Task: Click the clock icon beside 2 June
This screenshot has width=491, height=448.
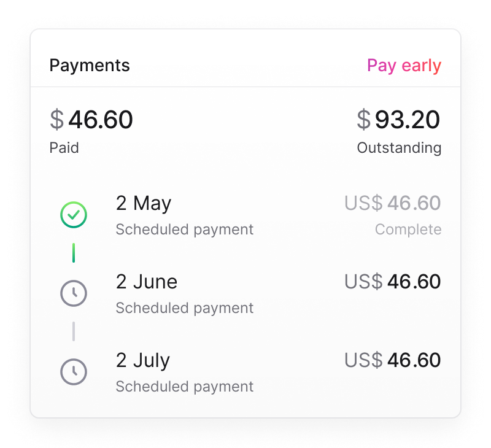Action: coord(74,293)
